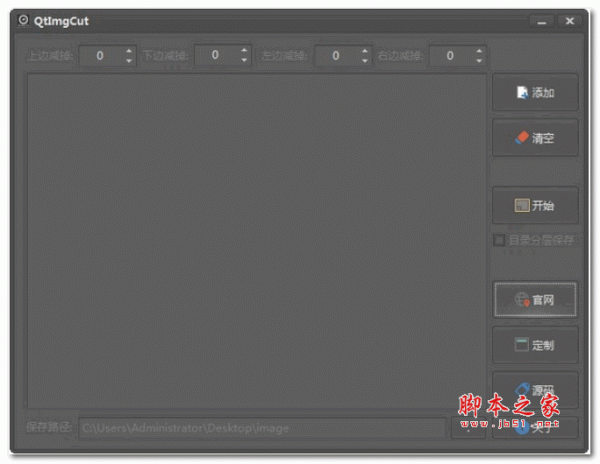Minimize the QtImgCut window
Image resolution: width=600 pixels, height=464 pixels.
541,21
